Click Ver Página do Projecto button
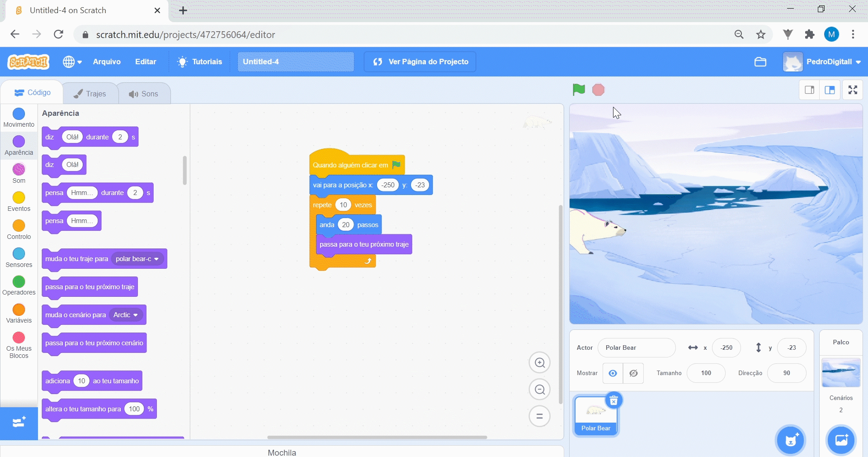 click(420, 62)
